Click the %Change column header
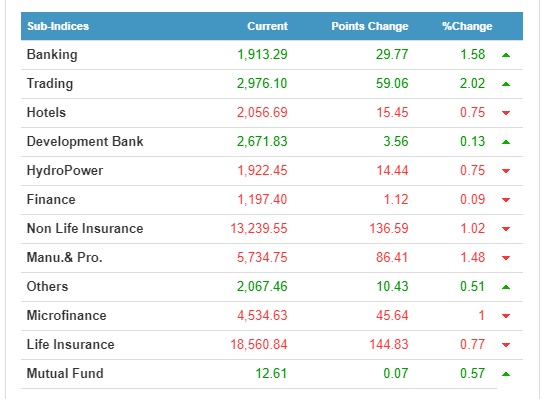This screenshot has width=548, height=399. pyautogui.click(x=467, y=26)
